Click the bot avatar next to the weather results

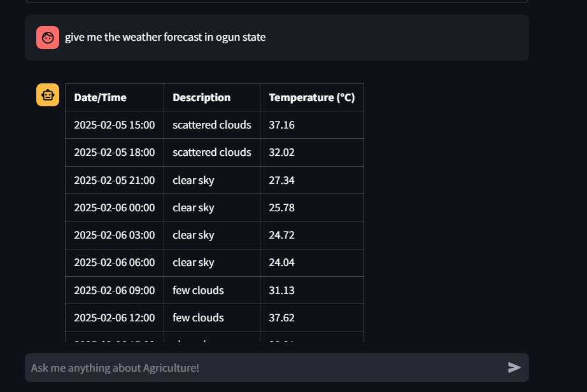(x=47, y=94)
